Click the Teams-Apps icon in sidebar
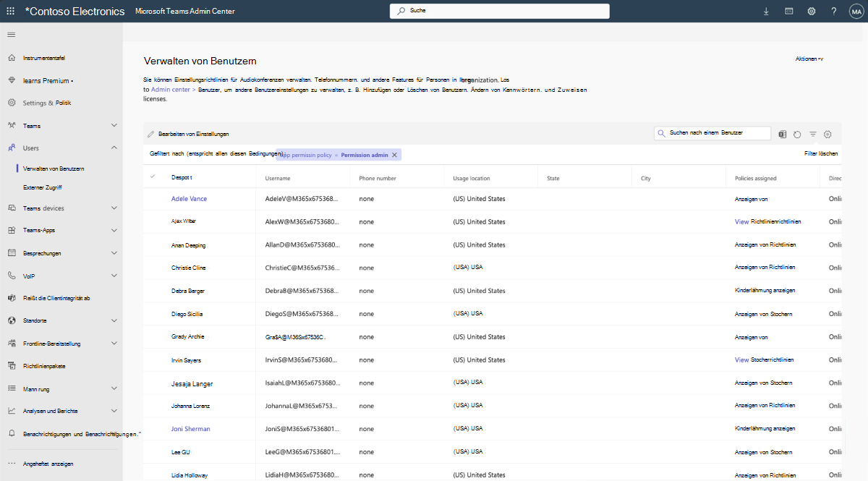The height and width of the screenshot is (481, 868). click(x=11, y=230)
